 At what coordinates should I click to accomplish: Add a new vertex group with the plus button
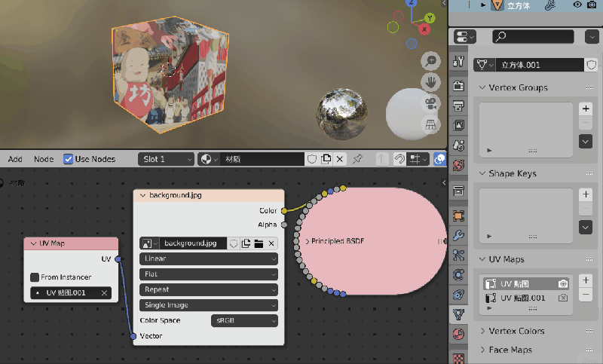[x=586, y=109]
